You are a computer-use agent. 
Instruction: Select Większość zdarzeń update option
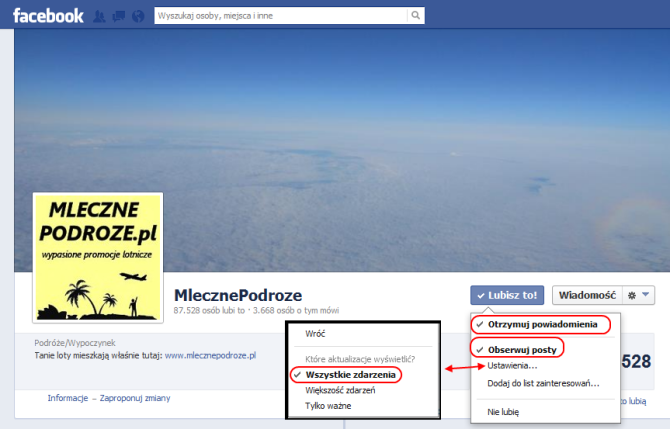pyautogui.click(x=342, y=390)
